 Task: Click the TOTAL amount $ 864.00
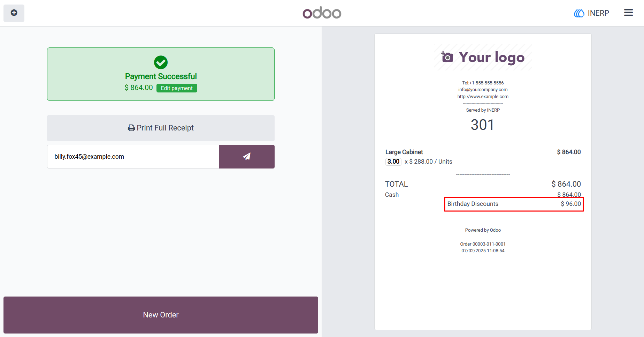point(566,184)
